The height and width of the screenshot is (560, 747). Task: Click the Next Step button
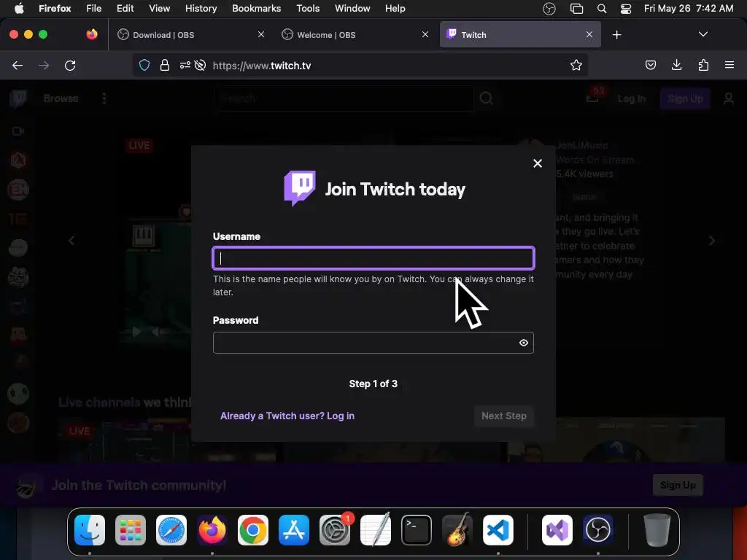(503, 416)
